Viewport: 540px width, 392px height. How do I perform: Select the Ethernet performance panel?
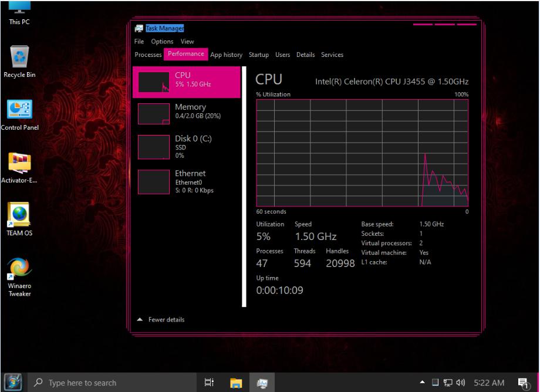click(x=188, y=181)
